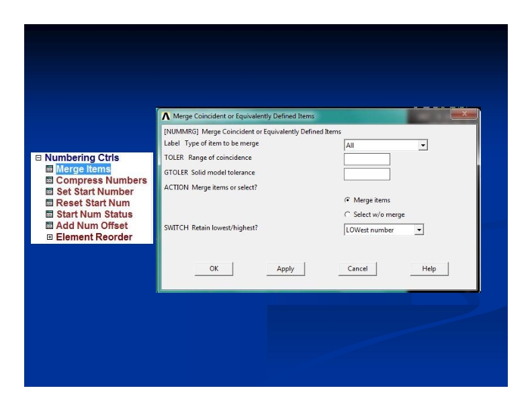
Task: Cancel the merge dialog
Action: click(x=357, y=269)
